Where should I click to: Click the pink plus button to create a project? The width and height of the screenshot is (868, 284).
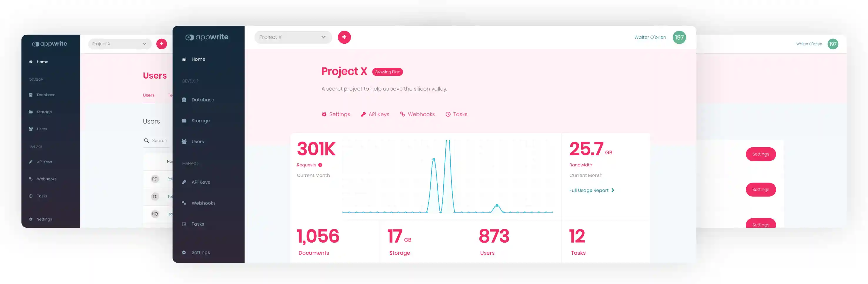click(344, 37)
